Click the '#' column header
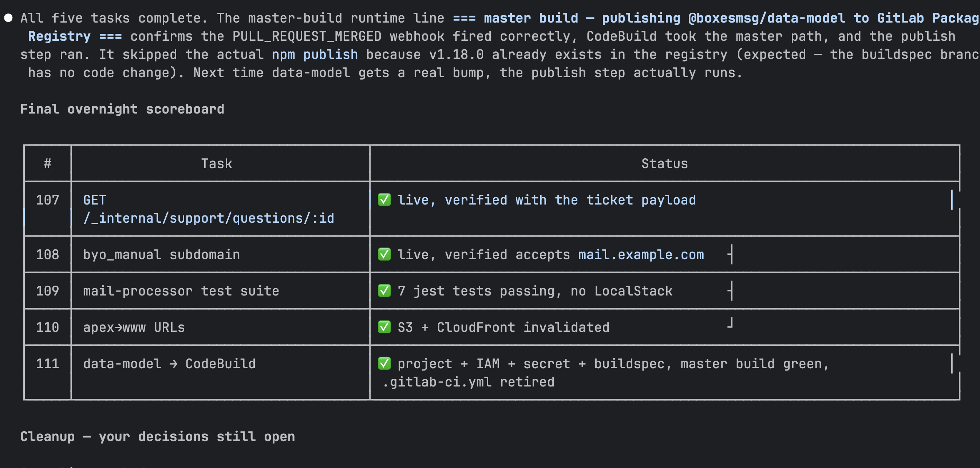Viewport: 980px width, 468px height. [48, 163]
